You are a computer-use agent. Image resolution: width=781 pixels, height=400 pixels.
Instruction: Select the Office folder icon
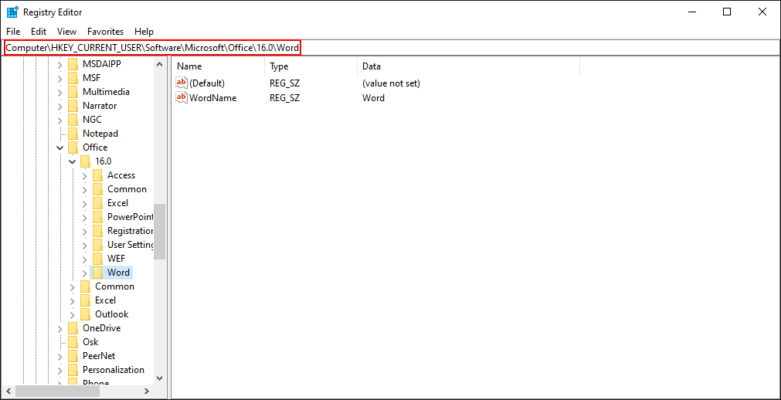point(73,147)
